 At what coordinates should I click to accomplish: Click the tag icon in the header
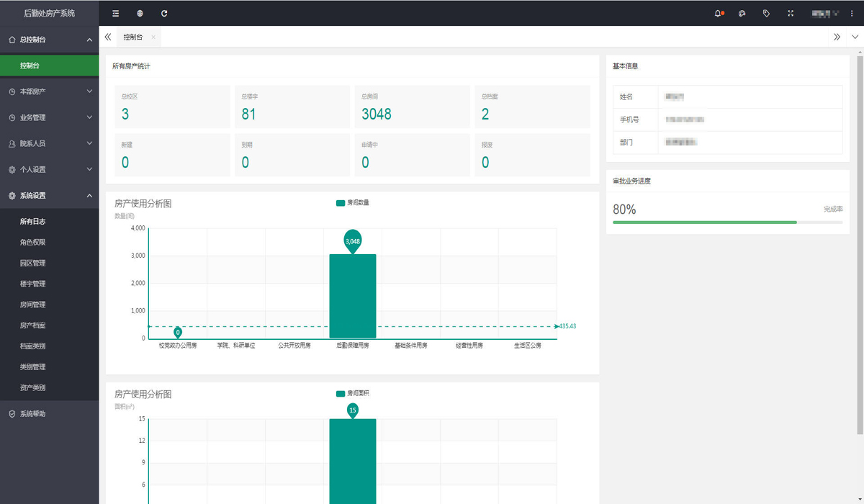[x=766, y=13]
